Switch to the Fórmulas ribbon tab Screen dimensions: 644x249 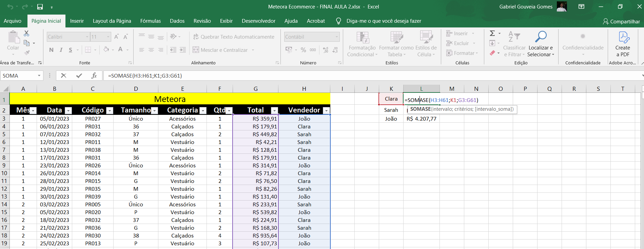(151, 21)
